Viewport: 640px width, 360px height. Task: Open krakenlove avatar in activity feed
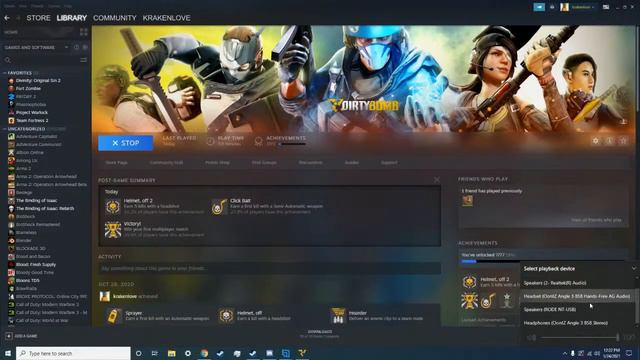(104, 296)
